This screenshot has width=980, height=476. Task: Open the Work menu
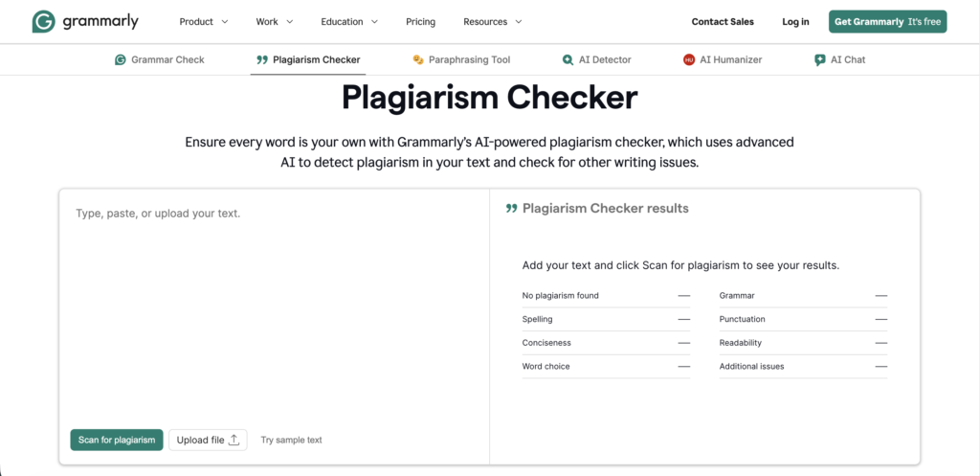pyautogui.click(x=275, y=22)
